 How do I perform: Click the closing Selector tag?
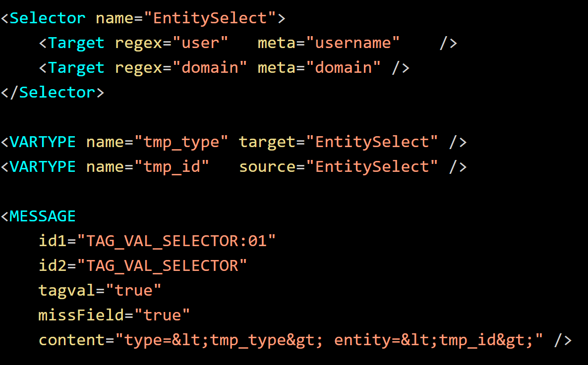click(52, 93)
